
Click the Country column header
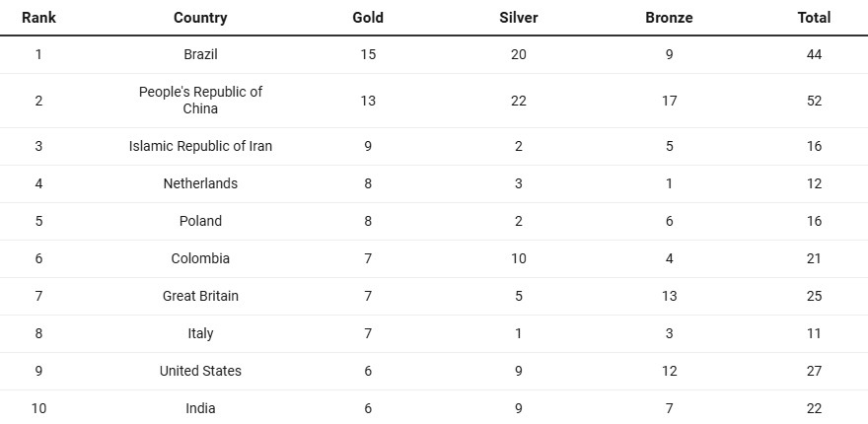[200, 18]
